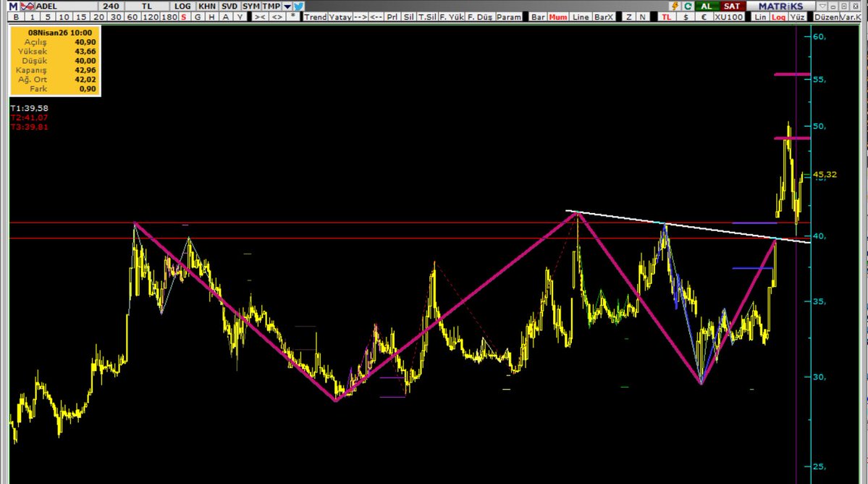868x484 pixels.
Task: Edit the ADEL symbol field
Action: tap(65, 6)
